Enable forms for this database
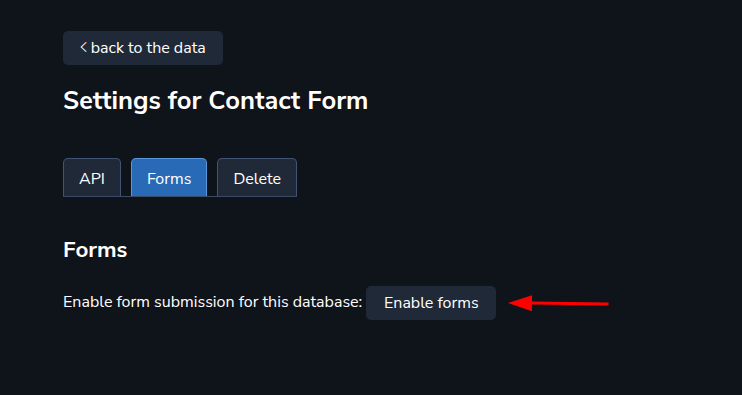 pos(431,303)
